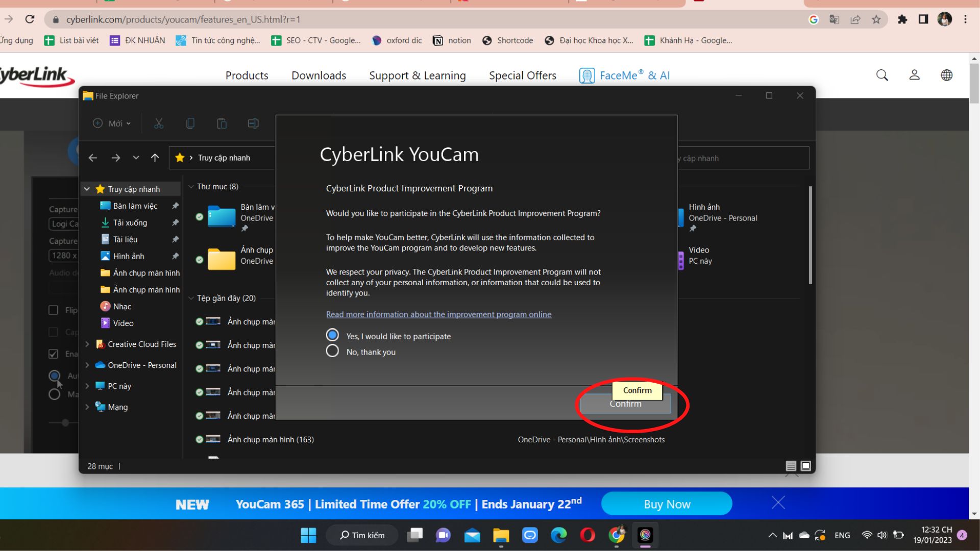Reload the browser page
This screenshot has height=551, width=980.
point(30,19)
